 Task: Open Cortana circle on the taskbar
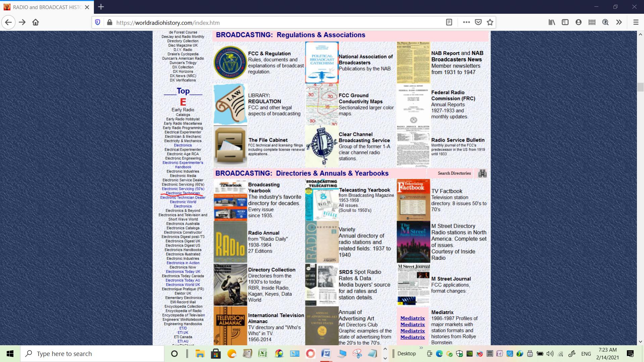(174, 354)
